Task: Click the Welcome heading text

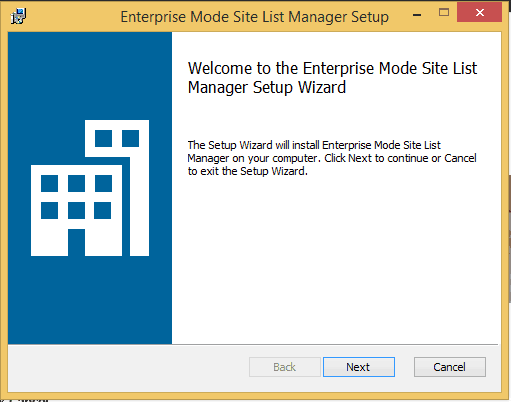Action: (x=332, y=78)
